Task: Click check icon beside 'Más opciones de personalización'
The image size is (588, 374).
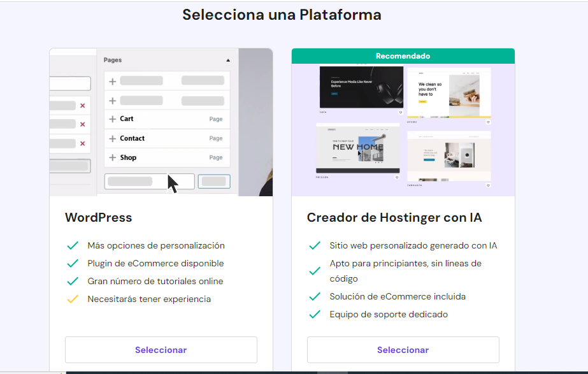Action: click(x=73, y=245)
